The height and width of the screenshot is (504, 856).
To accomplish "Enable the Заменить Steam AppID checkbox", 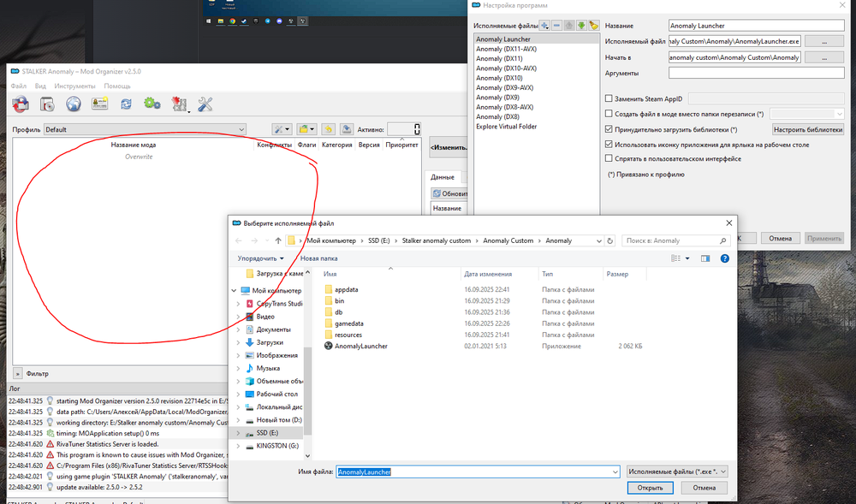I will (609, 99).
